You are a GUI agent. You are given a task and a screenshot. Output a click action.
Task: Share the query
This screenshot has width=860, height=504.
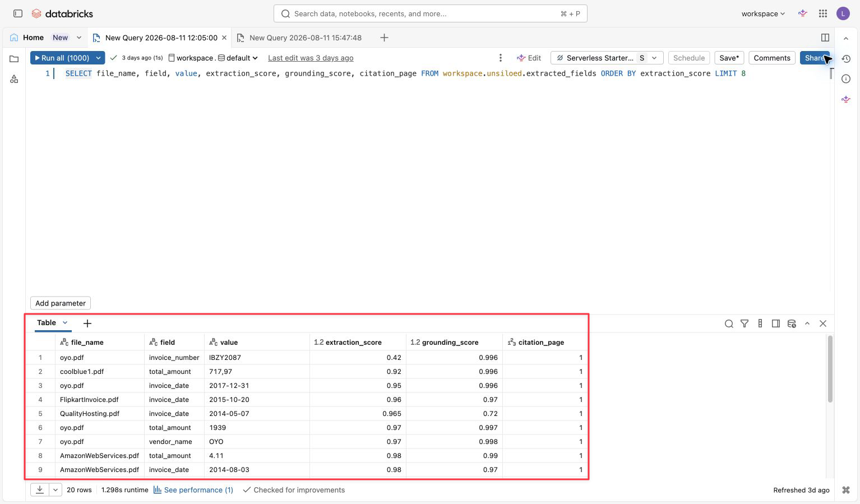coord(815,58)
